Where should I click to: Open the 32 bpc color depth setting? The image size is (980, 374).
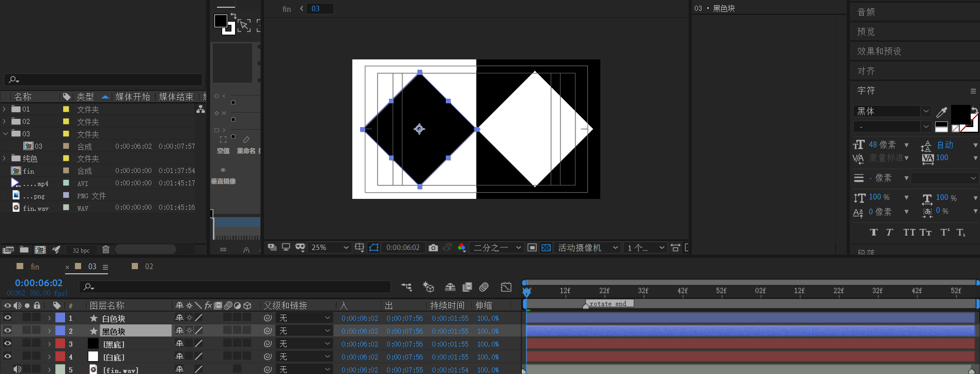tap(81, 250)
